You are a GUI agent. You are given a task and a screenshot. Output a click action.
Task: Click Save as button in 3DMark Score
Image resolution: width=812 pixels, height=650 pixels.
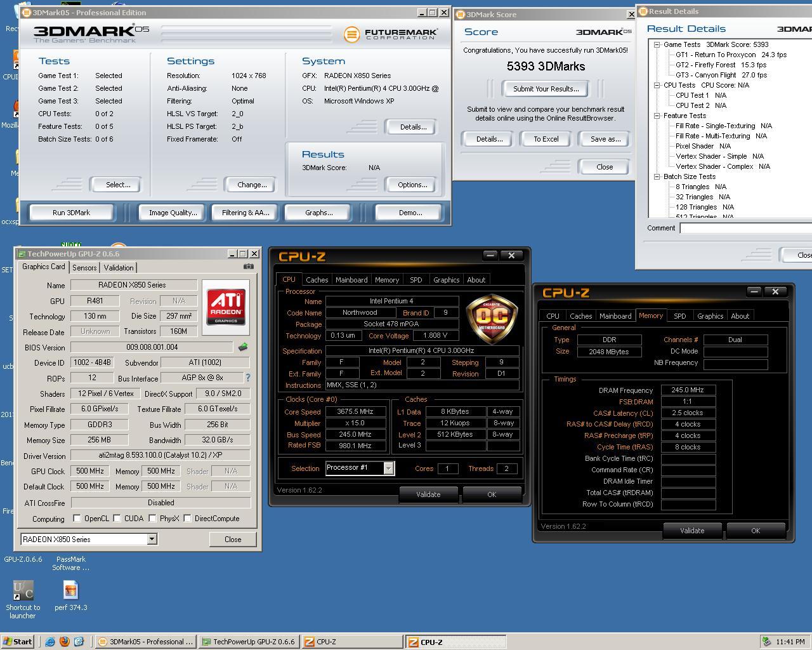605,139
